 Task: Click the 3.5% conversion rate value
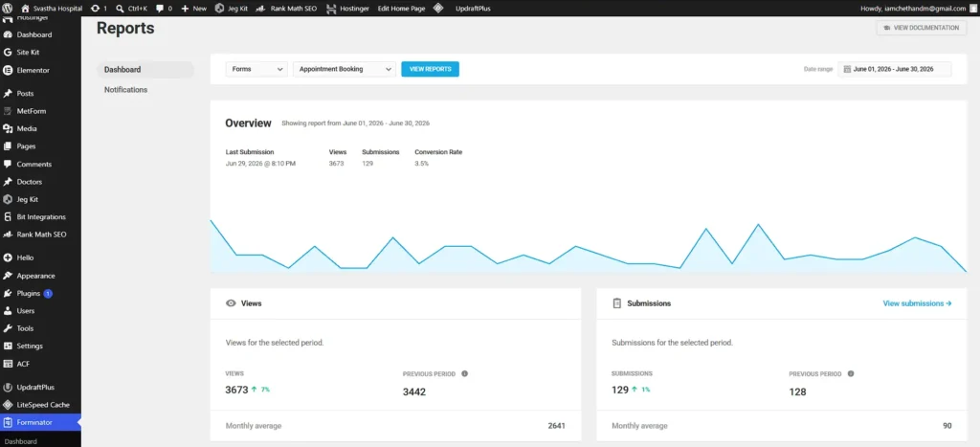422,164
